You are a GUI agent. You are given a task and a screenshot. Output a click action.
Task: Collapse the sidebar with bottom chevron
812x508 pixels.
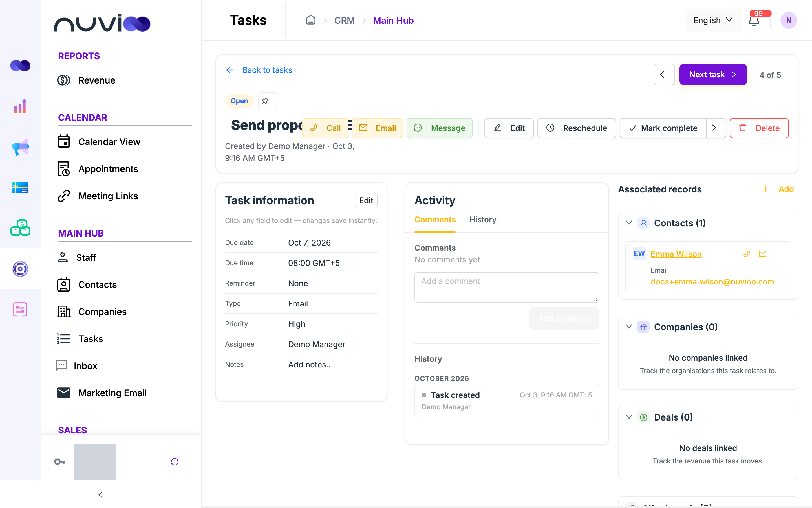pyautogui.click(x=100, y=494)
